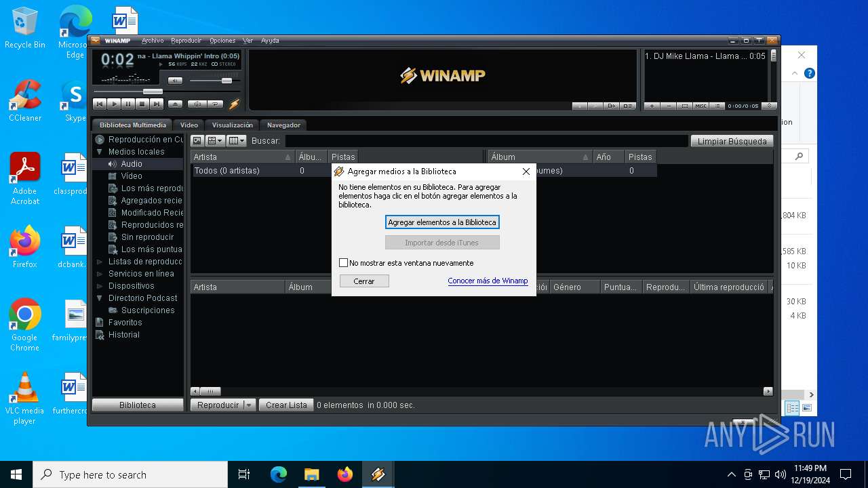868x488 pixels.
Task: Open Conocer más de Winamp link
Action: (488, 281)
